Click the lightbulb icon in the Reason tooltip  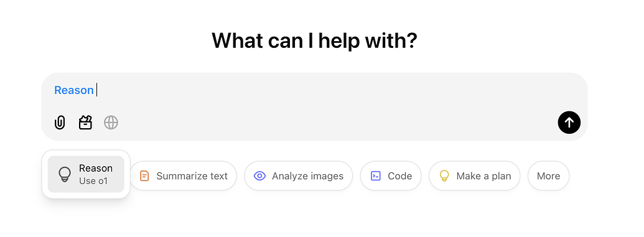65,174
